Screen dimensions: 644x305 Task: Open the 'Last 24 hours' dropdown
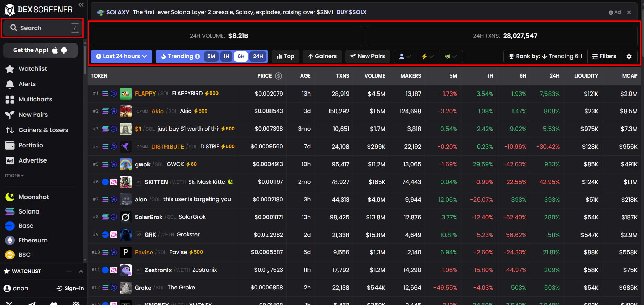pyautogui.click(x=121, y=56)
